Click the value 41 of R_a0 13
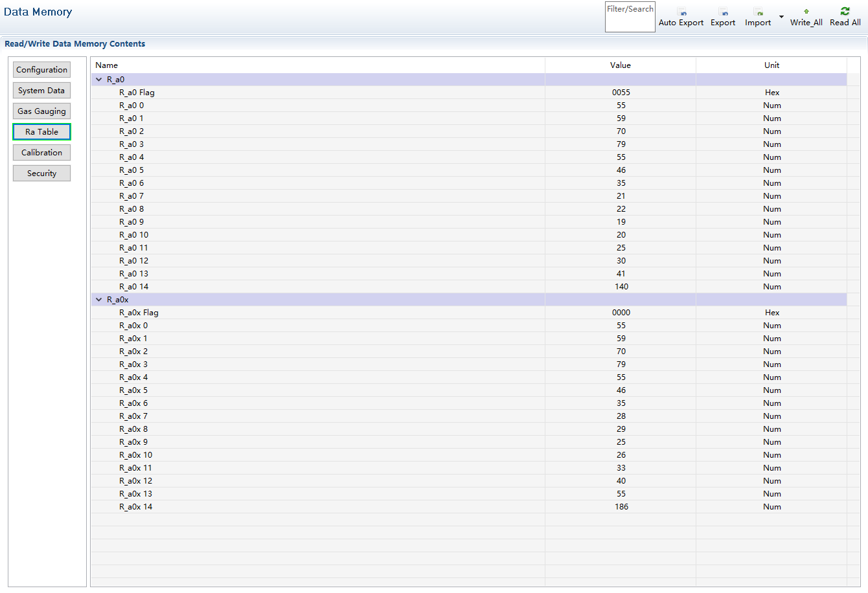The width and height of the screenshot is (868, 593). pos(621,274)
